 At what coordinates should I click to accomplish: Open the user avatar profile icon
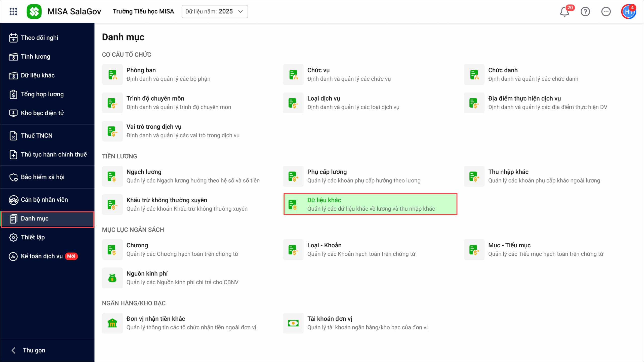pos(628,12)
